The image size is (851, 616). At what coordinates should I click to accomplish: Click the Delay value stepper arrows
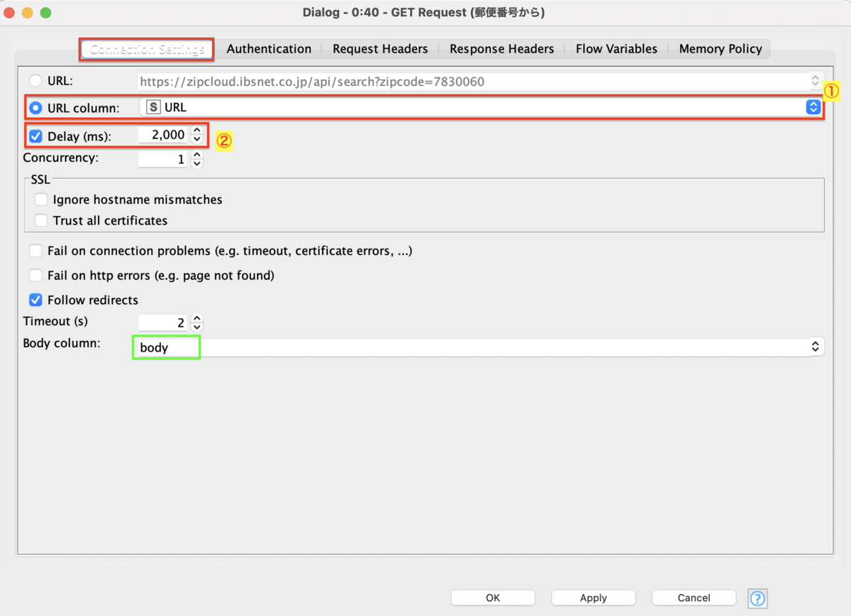[197, 135]
